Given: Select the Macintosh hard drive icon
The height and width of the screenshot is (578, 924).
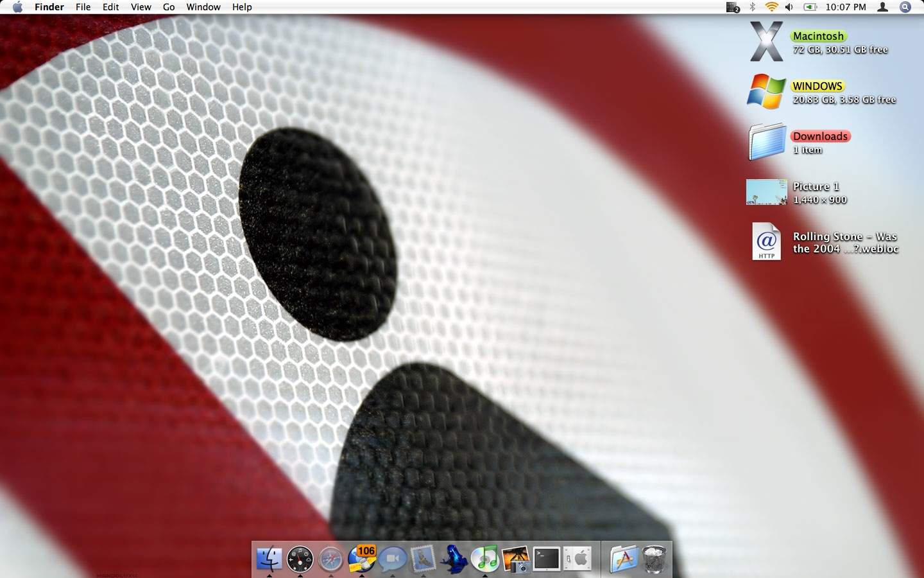Looking at the screenshot, I should 767,42.
